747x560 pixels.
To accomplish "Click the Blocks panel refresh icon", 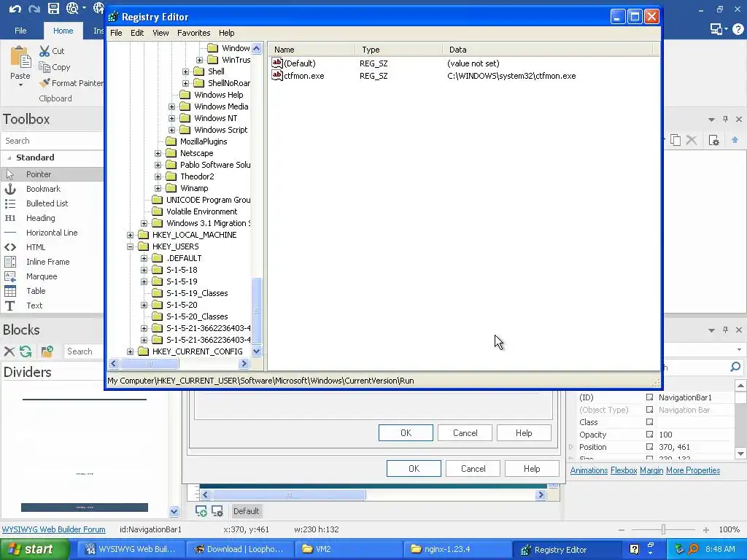I will 26,351.
